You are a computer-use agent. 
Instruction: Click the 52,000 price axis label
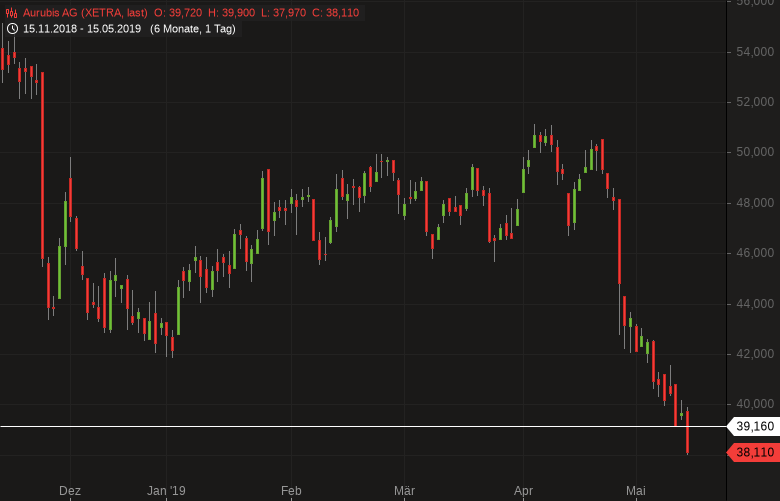click(755, 102)
